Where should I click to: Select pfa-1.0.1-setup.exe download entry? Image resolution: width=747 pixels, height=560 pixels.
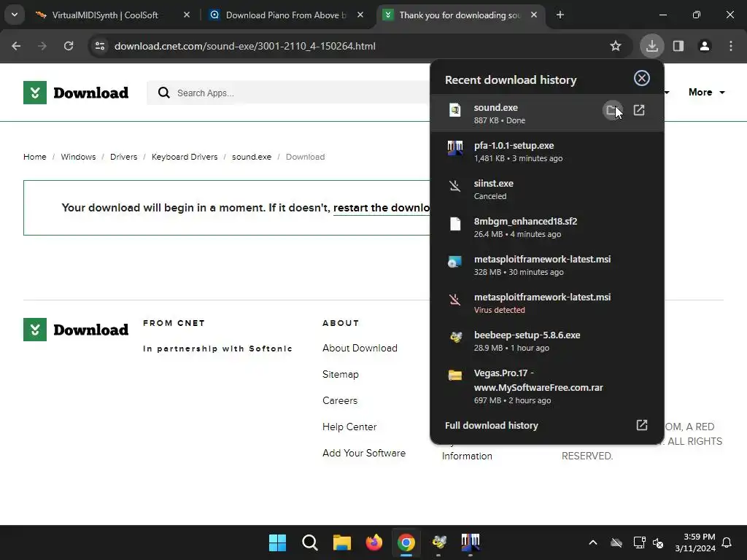tap(547, 152)
